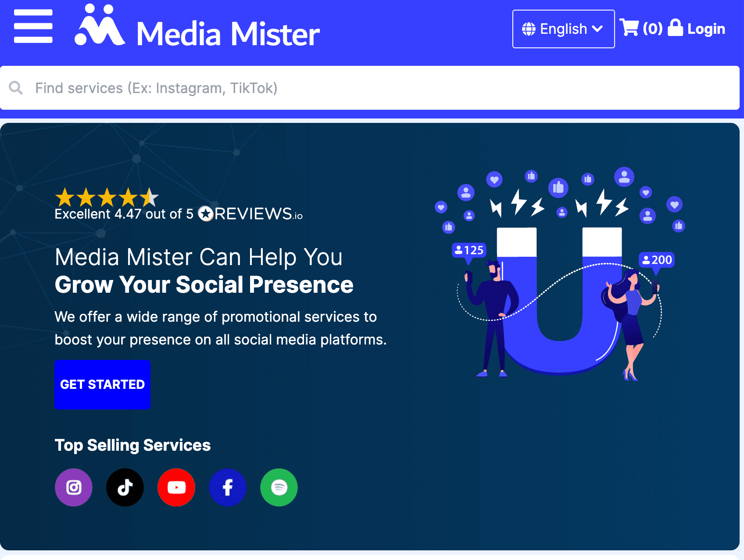This screenshot has width=744, height=560.
Task: Click the padlock icon beside Login
Action: [x=676, y=28]
